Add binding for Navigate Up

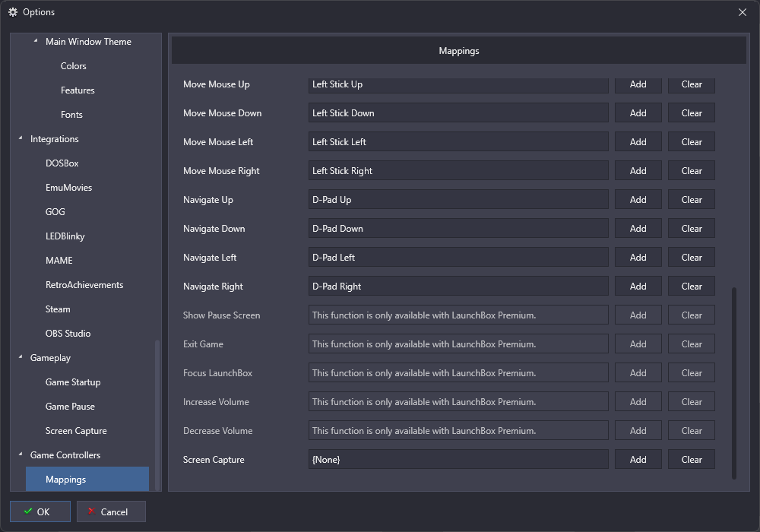[x=638, y=200]
